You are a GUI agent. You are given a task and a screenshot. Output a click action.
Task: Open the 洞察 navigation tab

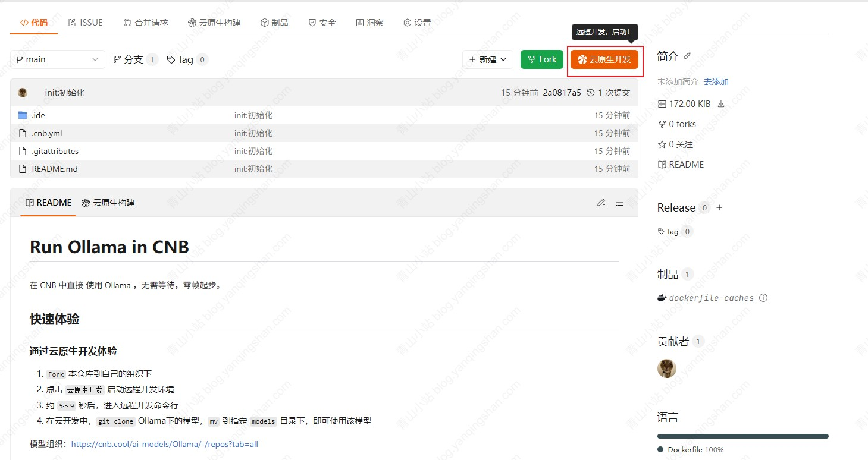(x=369, y=22)
